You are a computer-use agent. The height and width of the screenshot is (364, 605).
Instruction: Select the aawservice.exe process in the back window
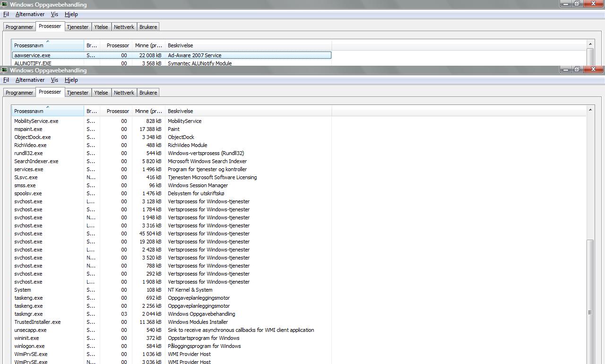(172, 55)
